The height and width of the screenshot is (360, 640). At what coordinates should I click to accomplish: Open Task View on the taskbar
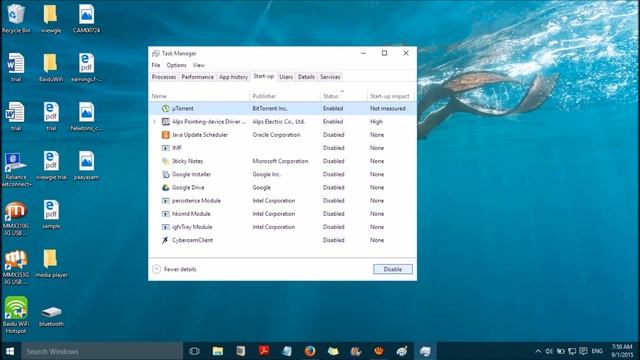point(194,351)
